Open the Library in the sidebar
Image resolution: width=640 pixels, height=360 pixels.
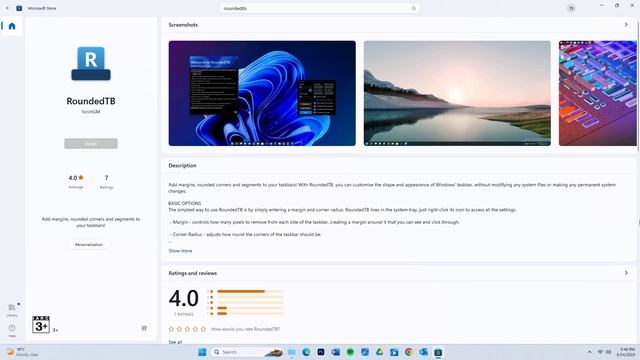tap(12, 310)
